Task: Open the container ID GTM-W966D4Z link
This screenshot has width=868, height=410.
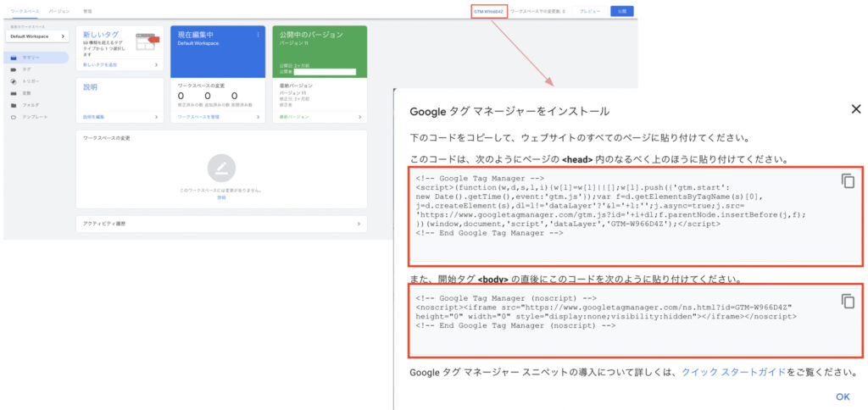Action: tap(489, 11)
